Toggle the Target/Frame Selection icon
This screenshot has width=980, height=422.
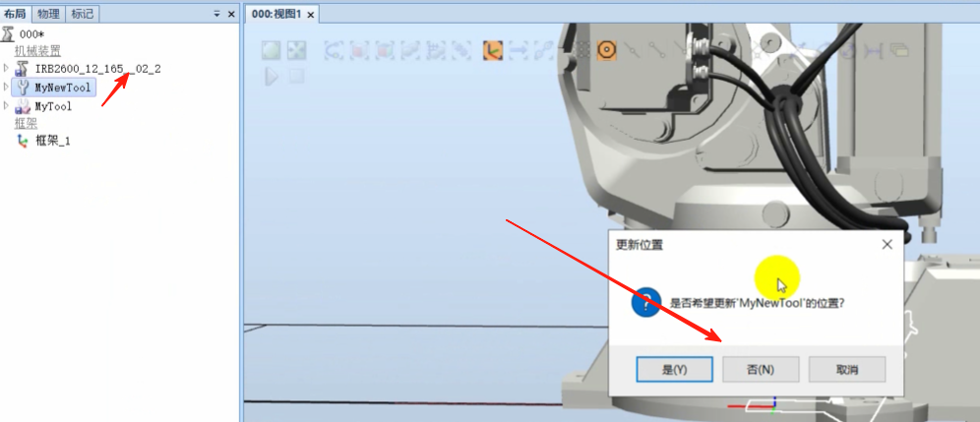493,50
